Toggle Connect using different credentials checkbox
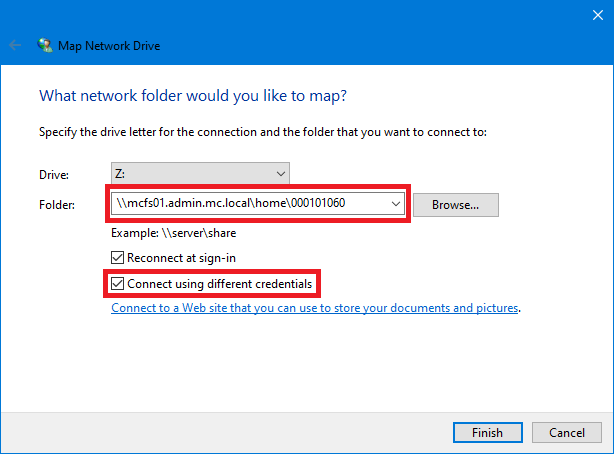Viewport: 614px width, 454px height. coord(117,284)
